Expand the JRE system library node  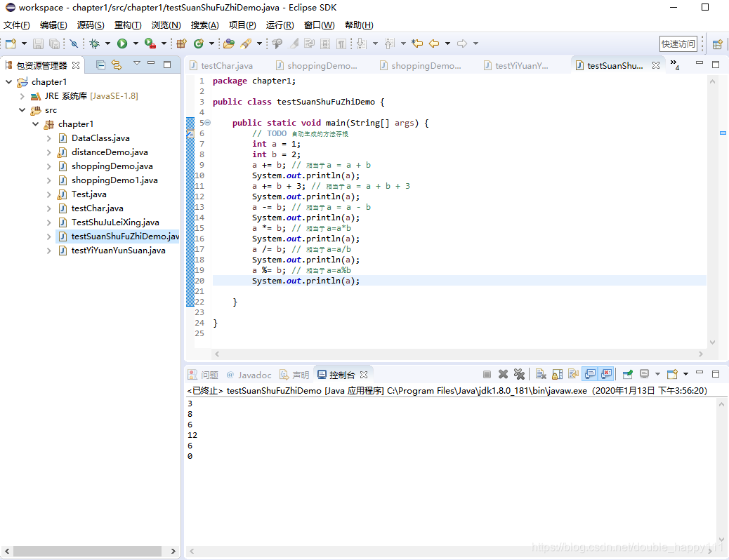22,96
